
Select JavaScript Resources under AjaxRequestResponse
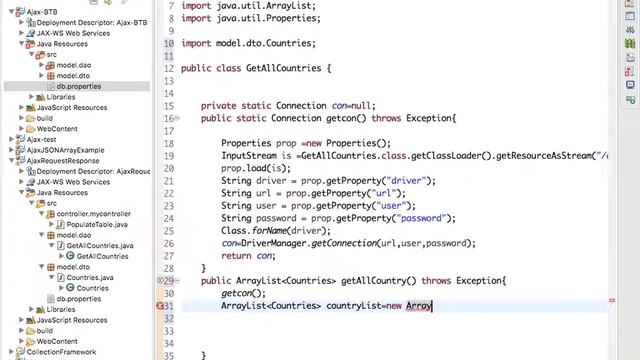click(72, 320)
